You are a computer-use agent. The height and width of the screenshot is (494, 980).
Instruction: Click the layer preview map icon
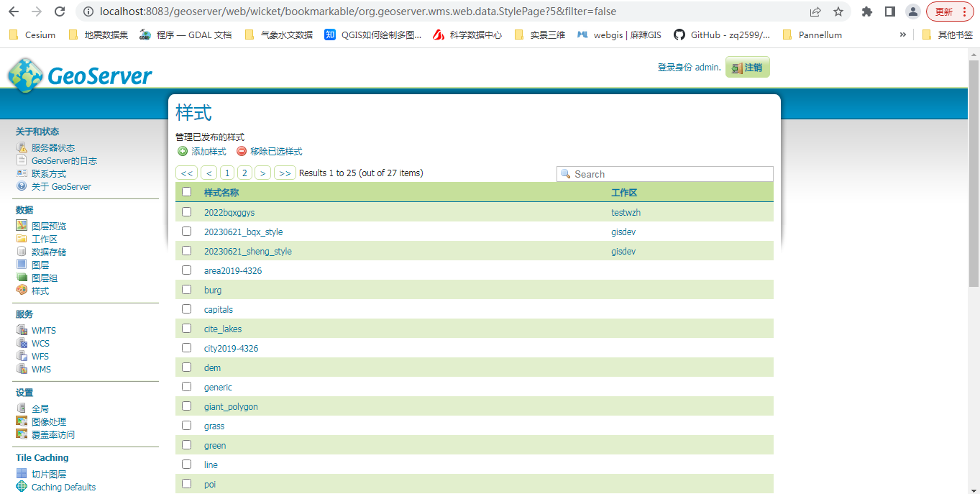pos(22,226)
